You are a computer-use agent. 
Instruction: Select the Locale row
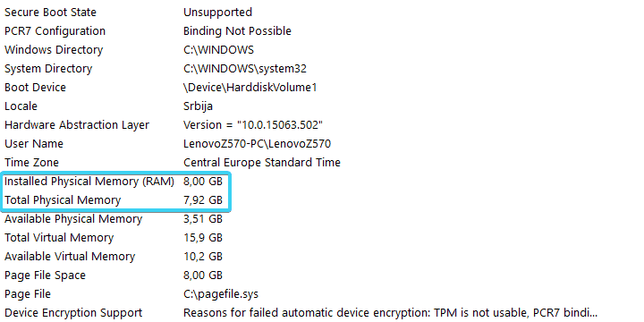point(322,106)
